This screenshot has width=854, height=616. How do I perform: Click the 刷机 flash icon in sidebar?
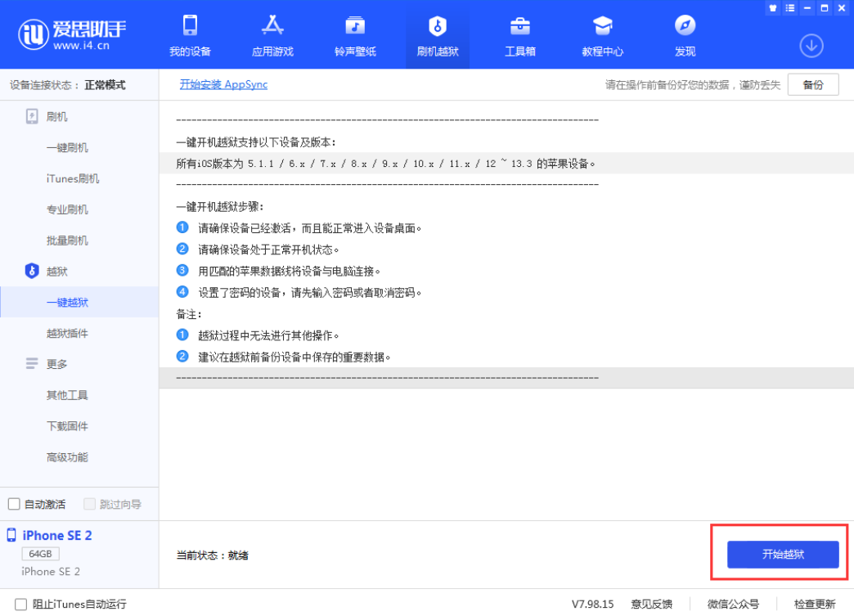32,116
